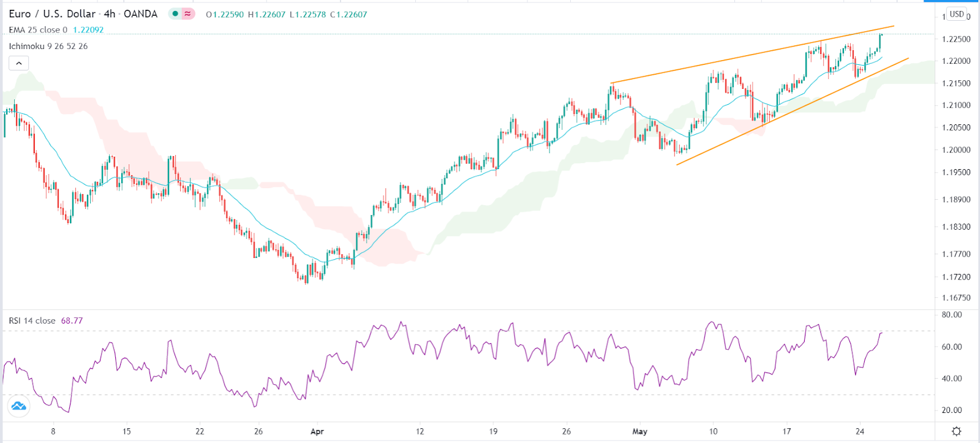Click the 22 date label on time axis
Screen dimensions: 980x443
click(x=200, y=431)
